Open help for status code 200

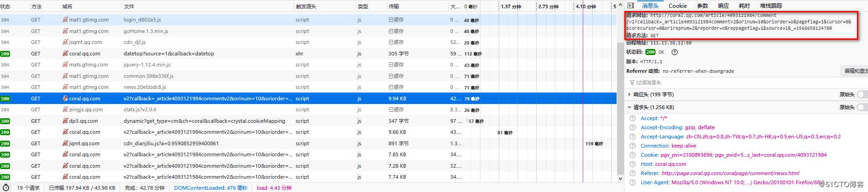(x=674, y=52)
